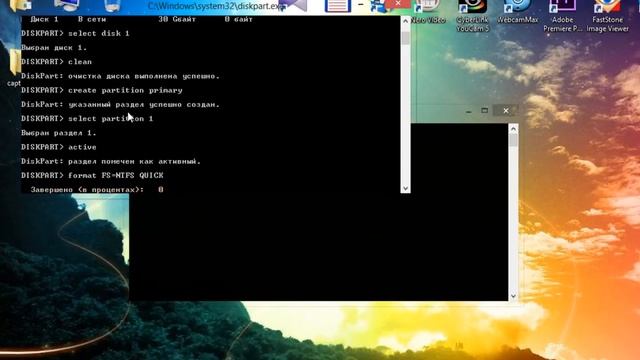Screen dimensions: 640x360
Task: Click the second console's scrollbar thumb
Action: click(513, 140)
